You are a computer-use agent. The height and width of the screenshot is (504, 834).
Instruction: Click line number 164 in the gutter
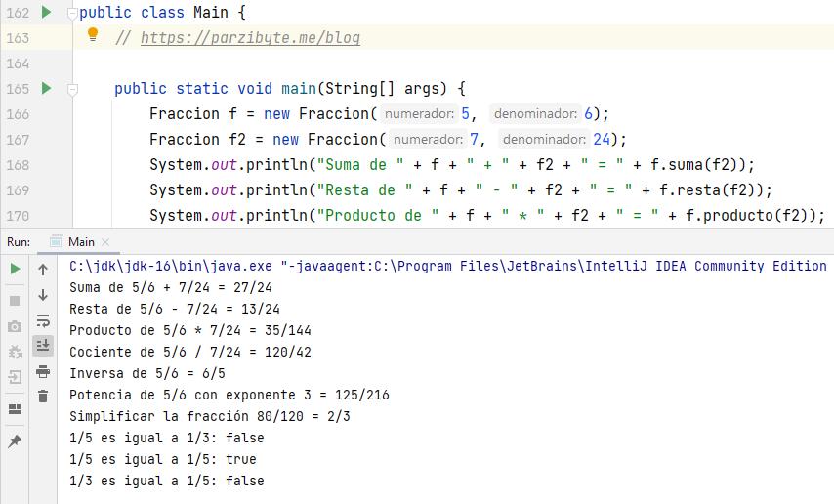(x=18, y=63)
